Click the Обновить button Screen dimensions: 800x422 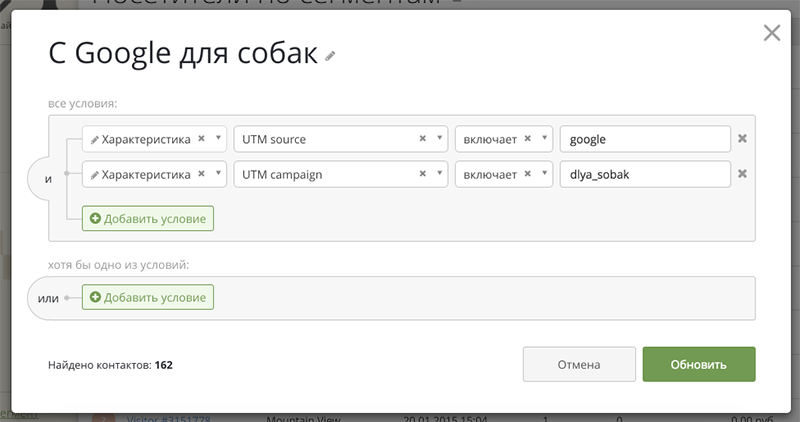click(699, 364)
